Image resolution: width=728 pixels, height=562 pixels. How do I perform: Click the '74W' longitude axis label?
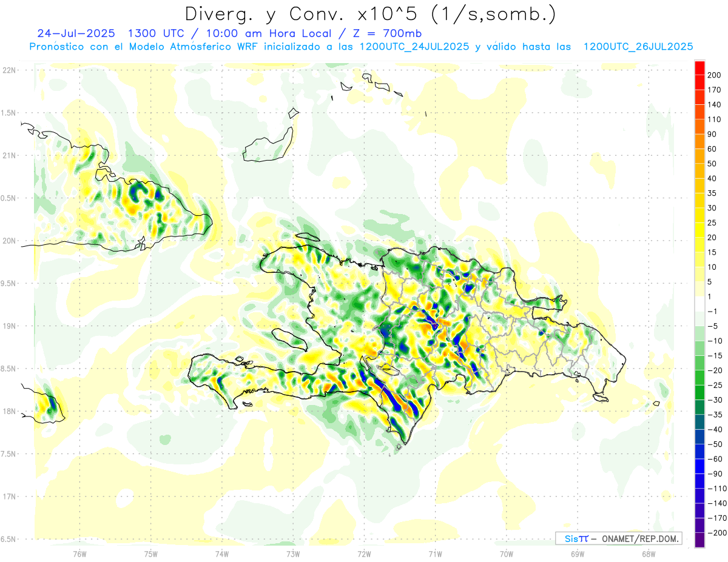click(x=221, y=554)
